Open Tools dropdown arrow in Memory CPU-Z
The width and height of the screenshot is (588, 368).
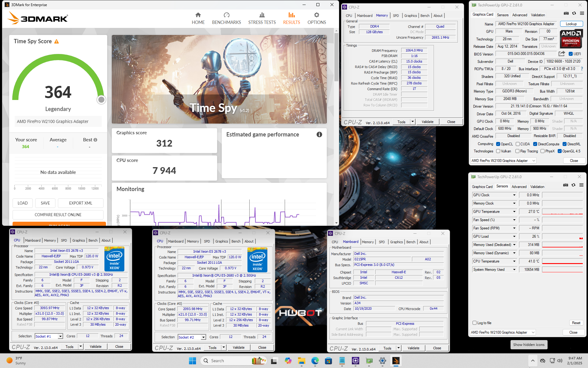tap(413, 122)
